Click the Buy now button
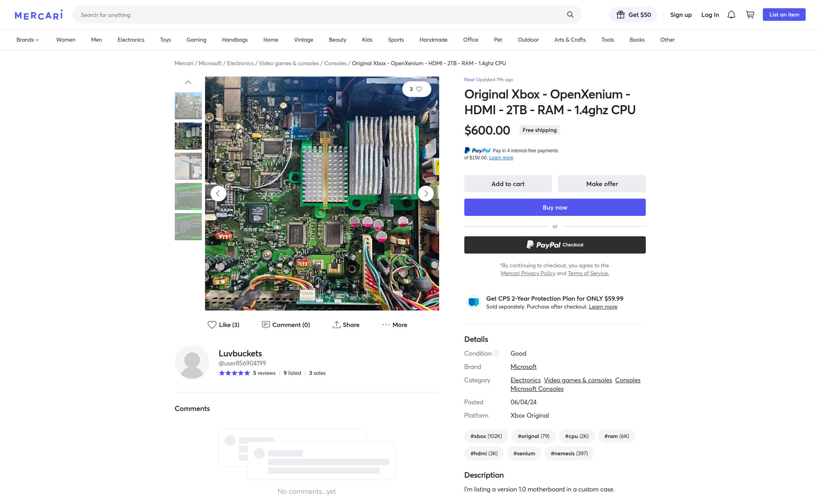The image size is (819, 504). pos(555,207)
